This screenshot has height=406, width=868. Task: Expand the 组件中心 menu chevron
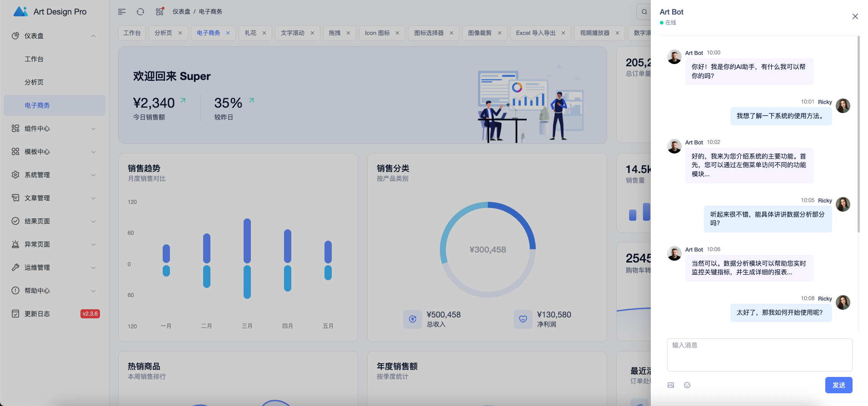pos(94,129)
